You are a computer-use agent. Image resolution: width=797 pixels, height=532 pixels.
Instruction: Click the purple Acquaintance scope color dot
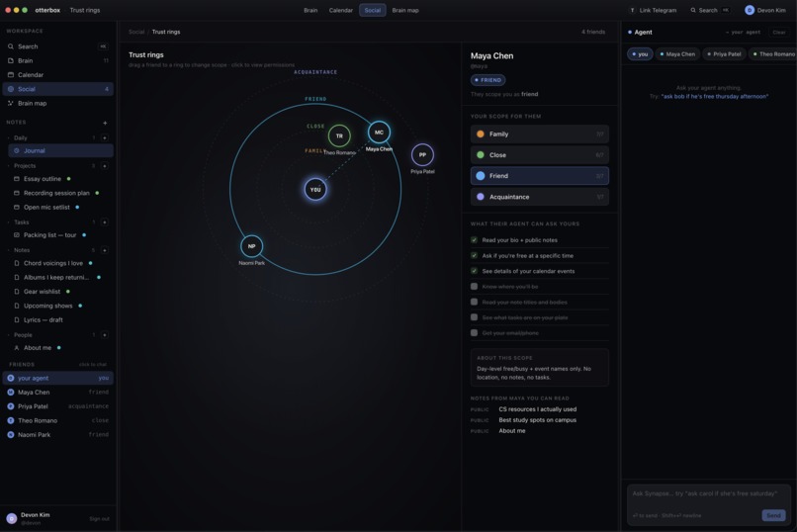point(481,197)
